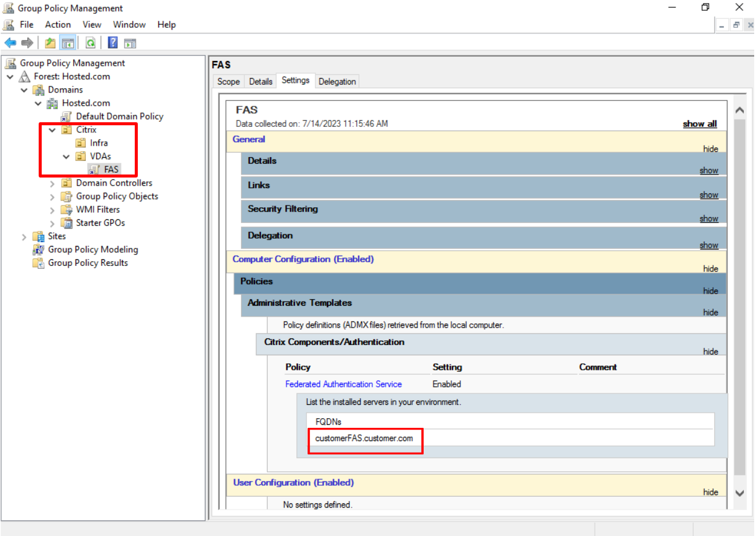
Task: Click the 'show all' link
Action: pos(699,124)
